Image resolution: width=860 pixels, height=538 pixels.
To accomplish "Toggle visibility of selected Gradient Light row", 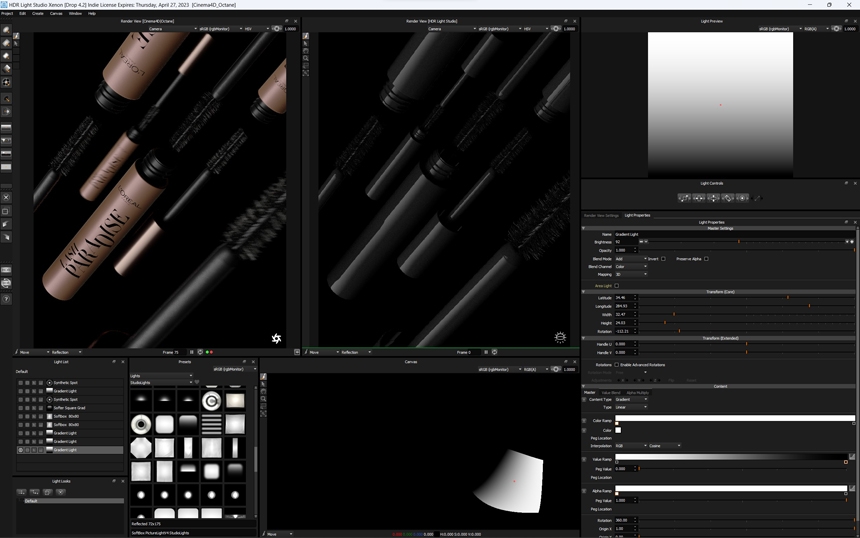I will click(21, 450).
